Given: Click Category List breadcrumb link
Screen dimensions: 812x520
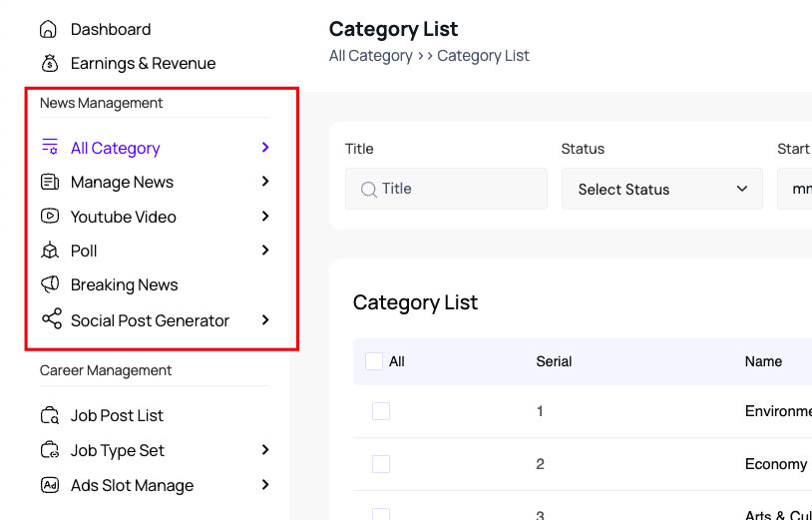Looking at the screenshot, I should point(483,56).
